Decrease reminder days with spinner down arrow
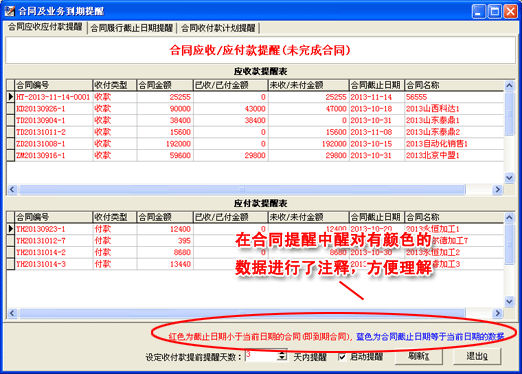This screenshot has width=522, height=374. (282, 359)
